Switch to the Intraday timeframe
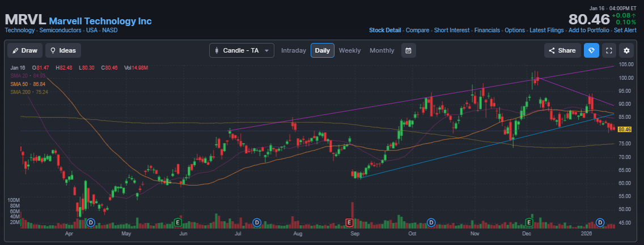 pos(294,50)
